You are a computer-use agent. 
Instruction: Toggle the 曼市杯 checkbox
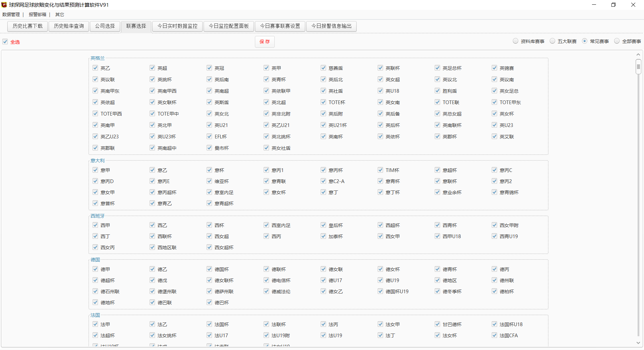click(209, 148)
